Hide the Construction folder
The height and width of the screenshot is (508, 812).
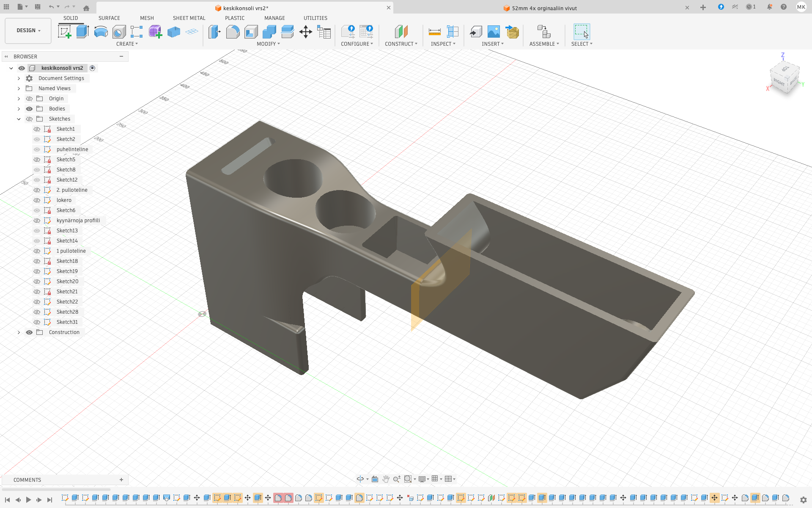point(29,332)
